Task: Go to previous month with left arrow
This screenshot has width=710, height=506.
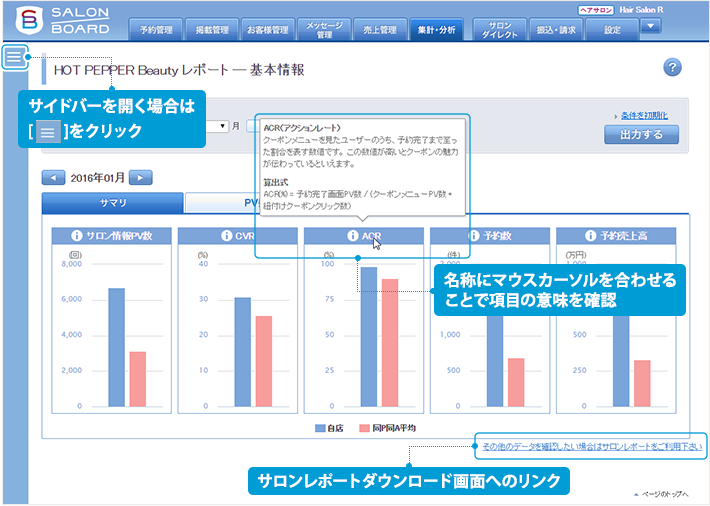Action: pos(53,178)
